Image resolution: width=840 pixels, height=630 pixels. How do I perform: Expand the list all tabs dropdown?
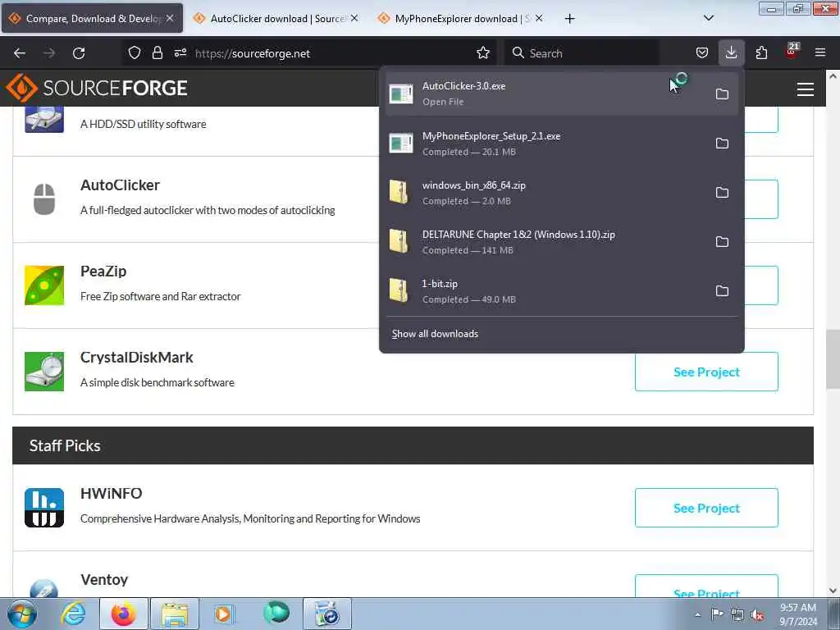pyautogui.click(x=708, y=18)
